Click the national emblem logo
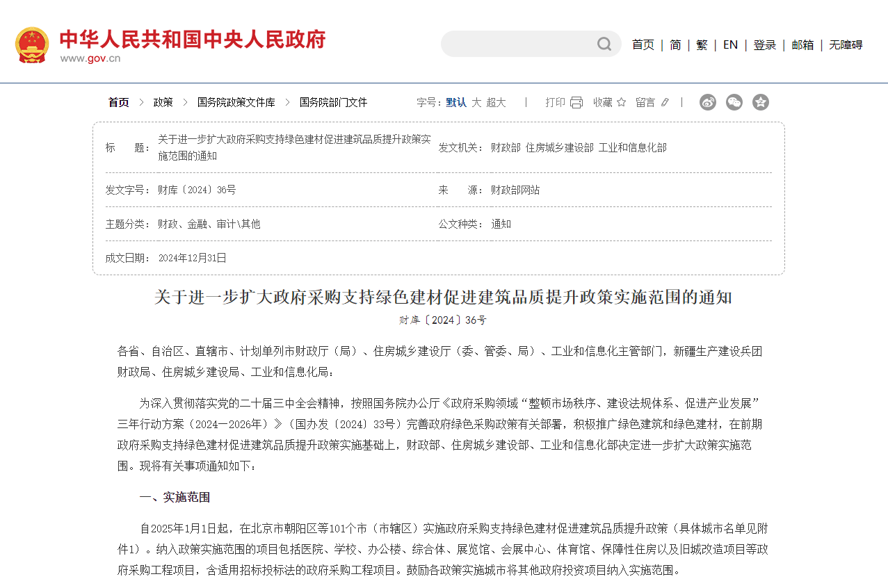This screenshot has height=588, width=888. [32, 46]
